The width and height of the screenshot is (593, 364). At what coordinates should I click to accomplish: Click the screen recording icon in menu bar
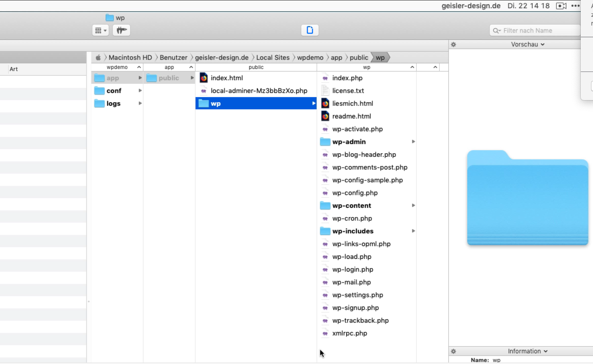[x=561, y=6]
